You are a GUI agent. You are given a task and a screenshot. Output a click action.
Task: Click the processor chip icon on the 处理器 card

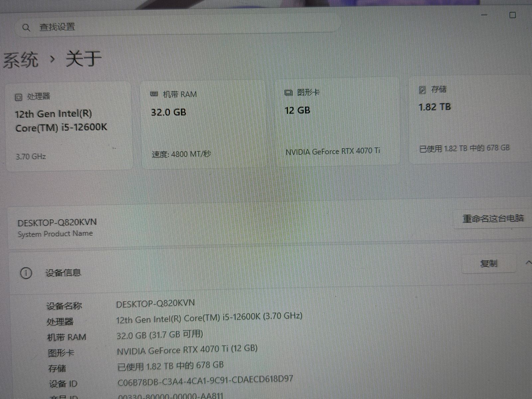click(x=19, y=97)
